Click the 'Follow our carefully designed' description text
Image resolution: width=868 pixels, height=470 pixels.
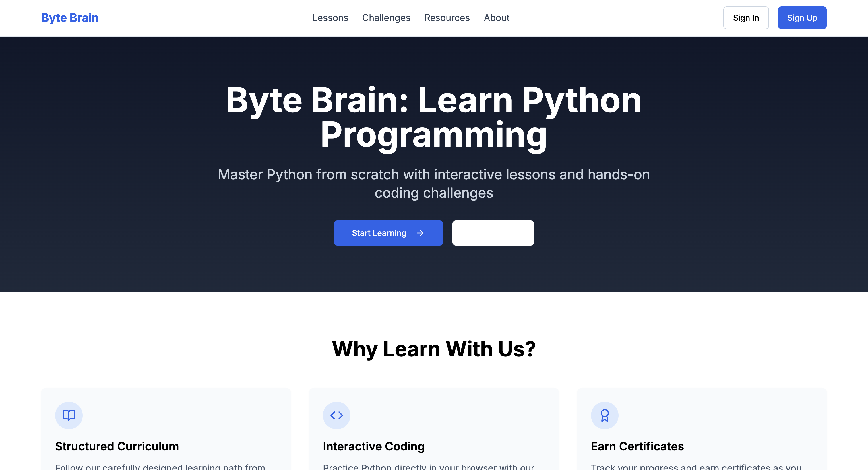(x=160, y=467)
